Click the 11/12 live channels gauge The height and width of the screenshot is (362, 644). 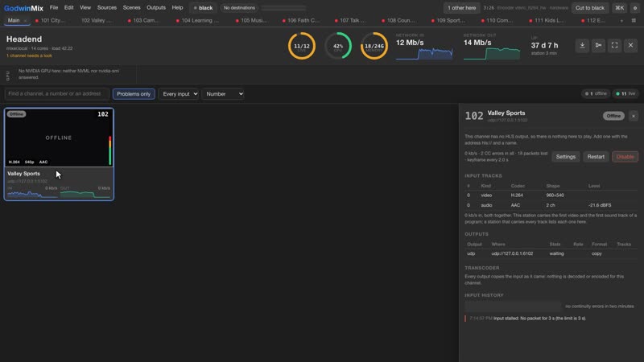(302, 46)
